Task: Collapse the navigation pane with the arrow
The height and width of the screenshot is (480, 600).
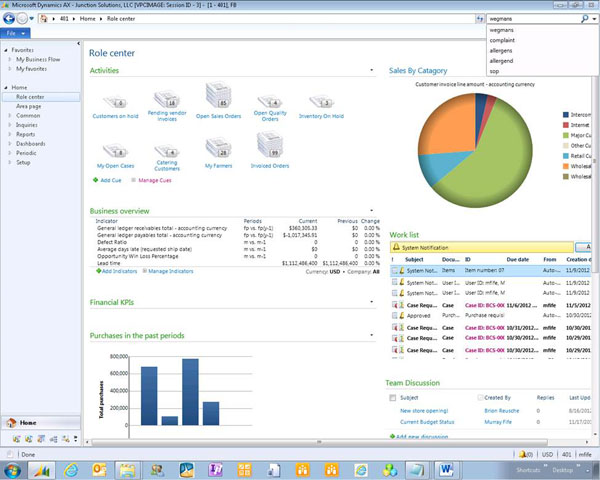Action: [x=78, y=44]
